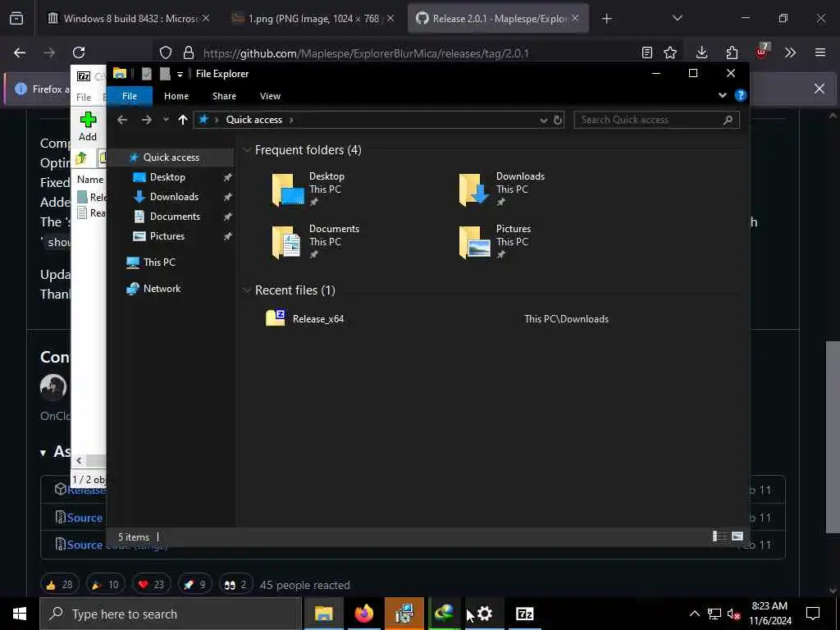The width and height of the screenshot is (840, 630).
Task: Select Desktop in the navigation pane
Action: [167, 177]
